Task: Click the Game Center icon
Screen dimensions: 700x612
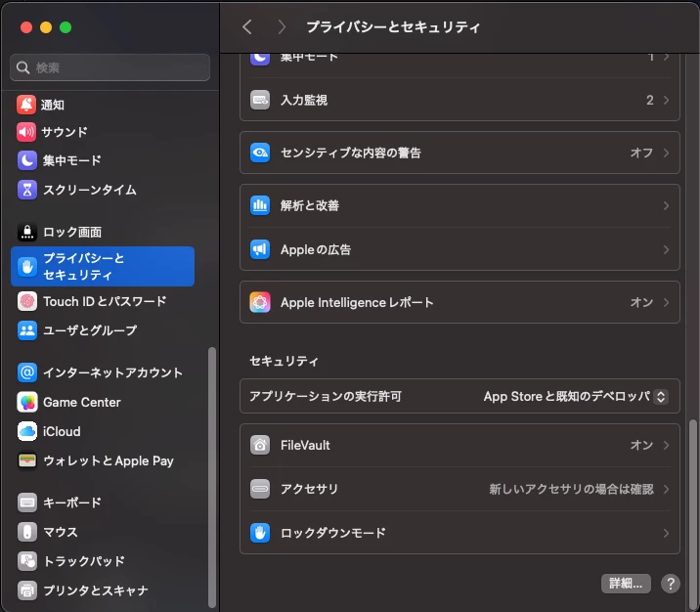Action: point(26,402)
